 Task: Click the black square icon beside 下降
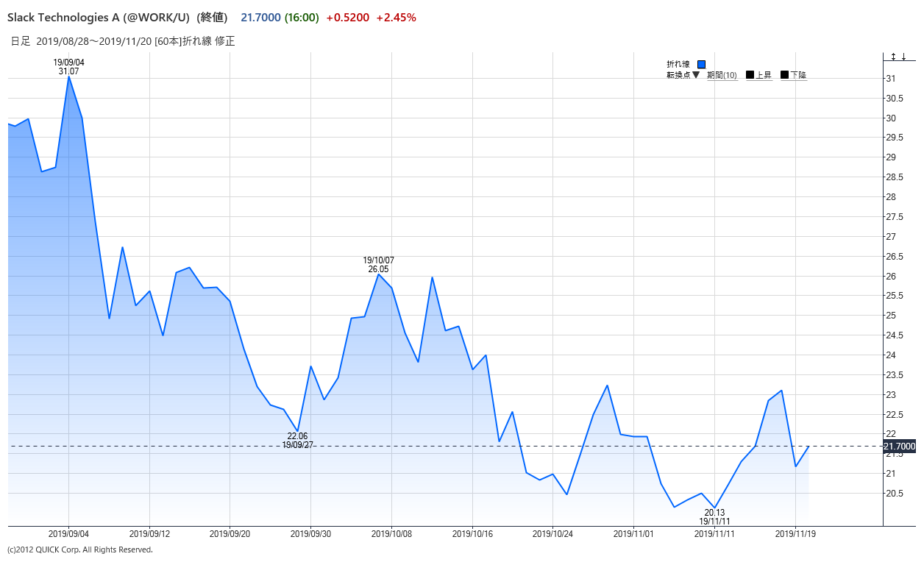pos(783,74)
